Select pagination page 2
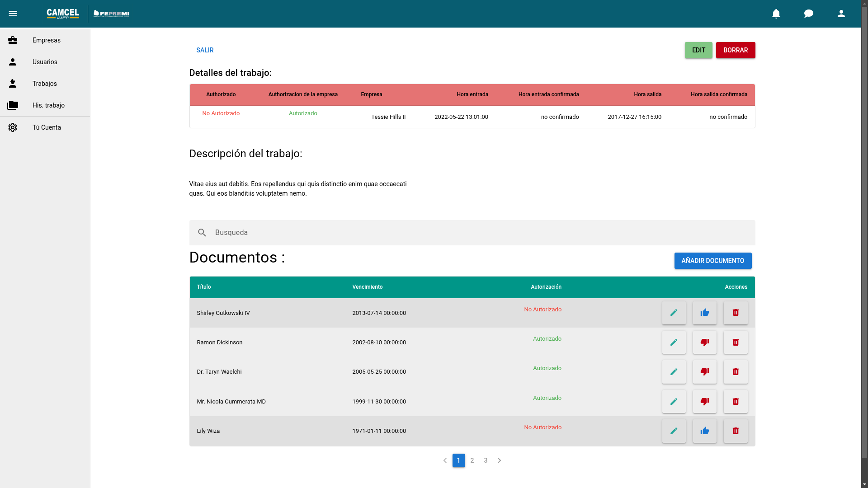This screenshot has height=488, width=868. [472, 460]
